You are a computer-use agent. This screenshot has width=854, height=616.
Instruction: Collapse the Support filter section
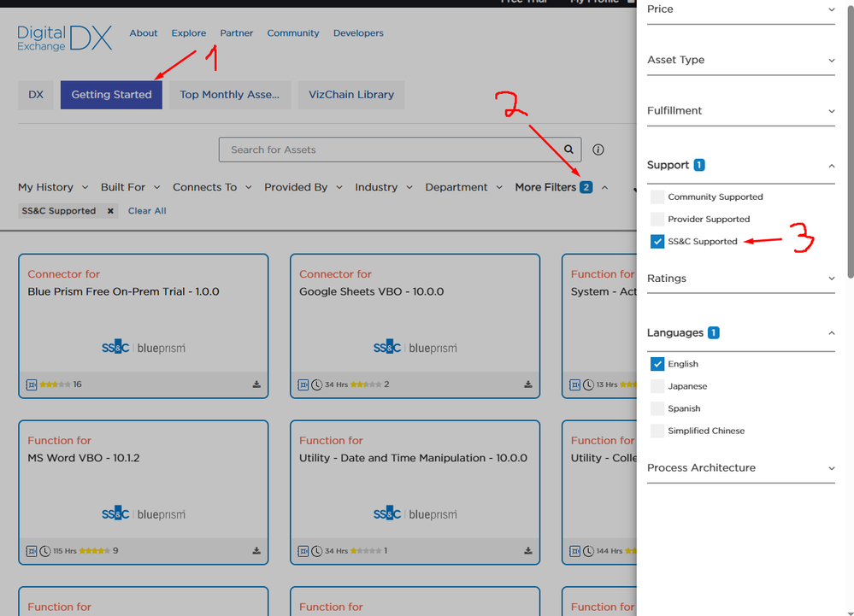[x=740, y=166]
